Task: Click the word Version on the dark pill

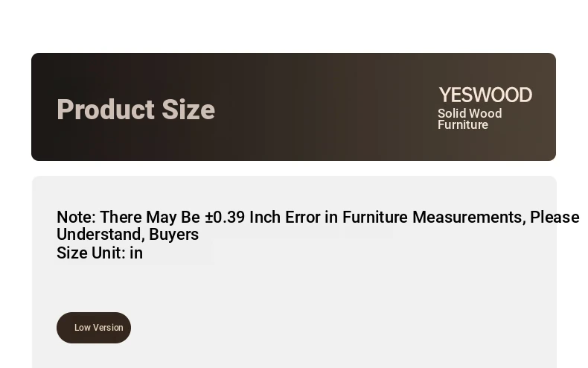Action: point(109,328)
